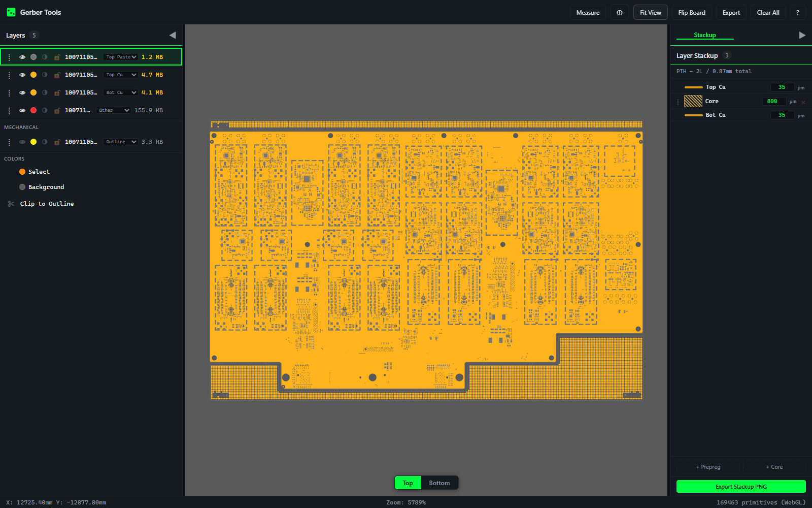Hide the Bot Cu layer via eye icon
This screenshot has height=508, width=812.
click(x=22, y=92)
